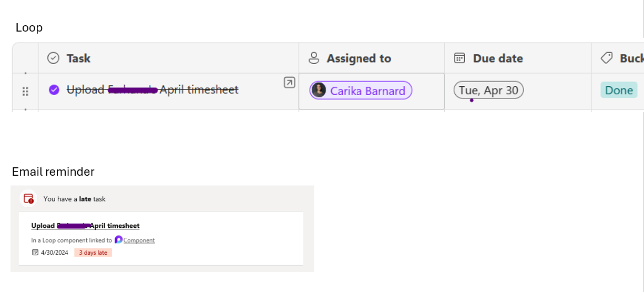Click the calendar icon in the Due date header
The width and height of the screenshot is (644, 292).
[459, 58]
